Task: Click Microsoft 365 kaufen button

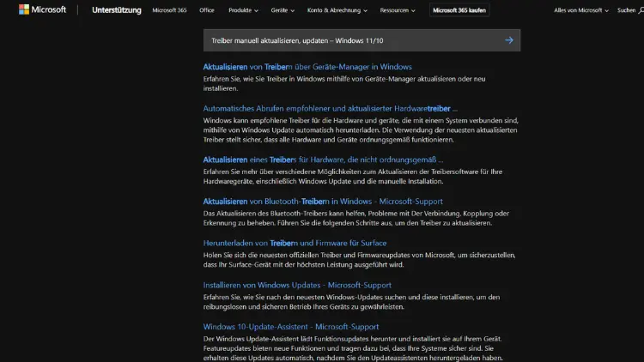Action: pos(459,10)
